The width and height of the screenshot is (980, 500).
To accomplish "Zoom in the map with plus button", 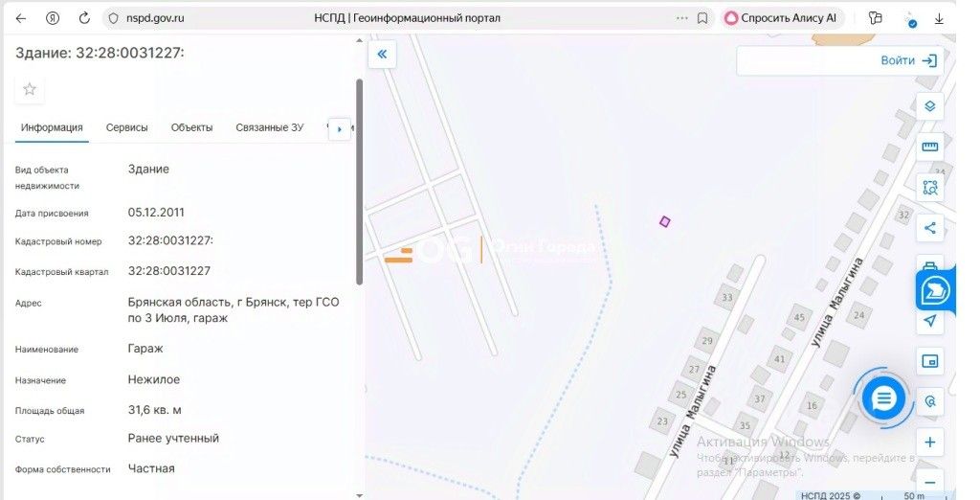I will pos(930,443).
